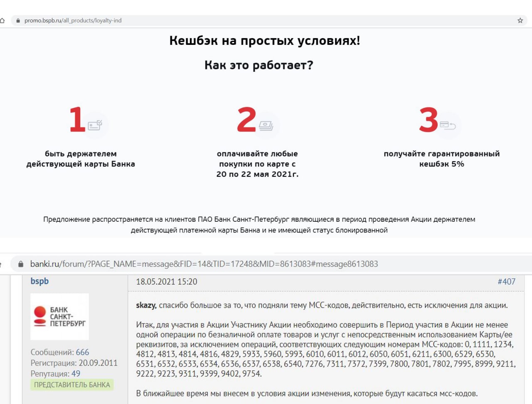Click the subheading Как это работает?
The height and width of the screenshot is (404, 532).
[259, 65]
